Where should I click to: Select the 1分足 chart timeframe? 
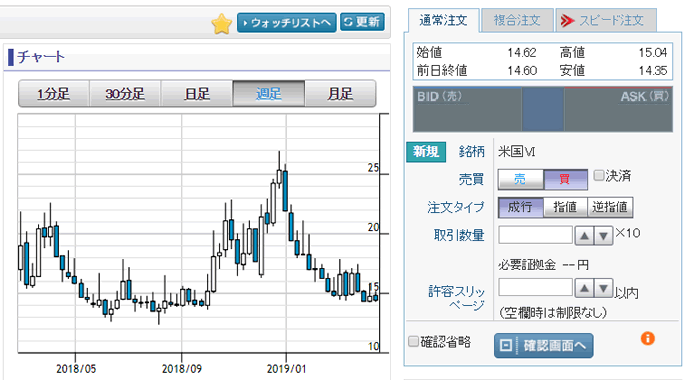click(54, 93)
